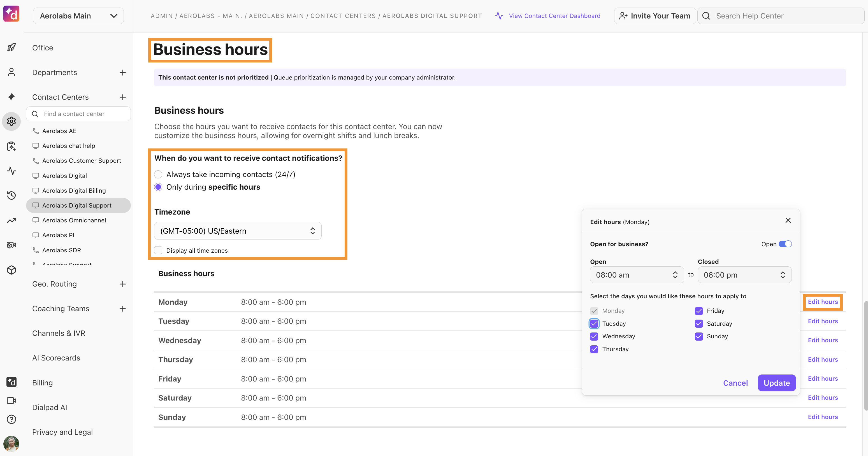Close the Edit hours dialog
This screenshot has width=868, height=456.
pos(788,220)
